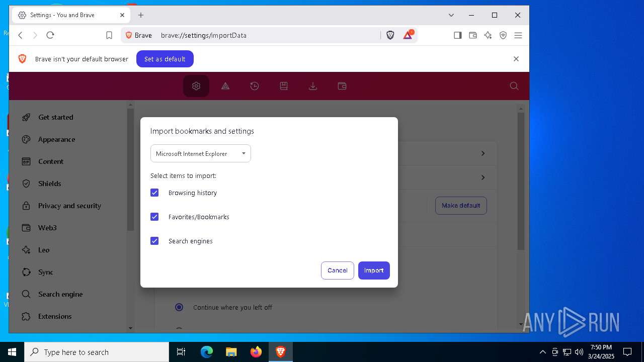Select Continue where you left off radio
This screenshot has height=362, width=644.
pos(179,307)
